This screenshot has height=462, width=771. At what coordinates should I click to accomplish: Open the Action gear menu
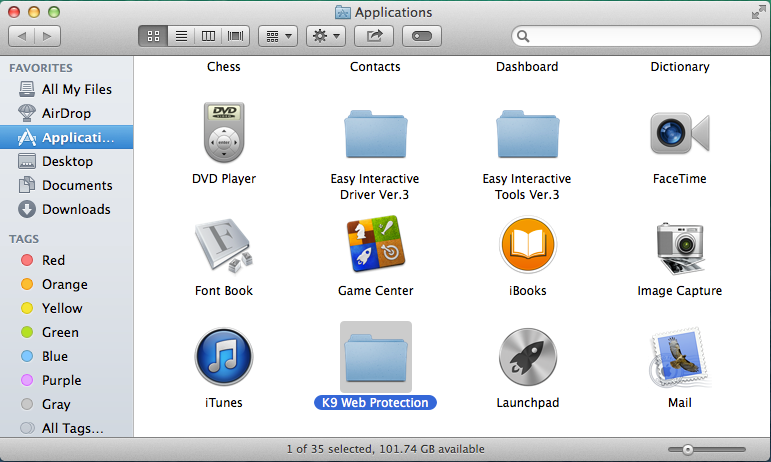[x=326, y=36]
